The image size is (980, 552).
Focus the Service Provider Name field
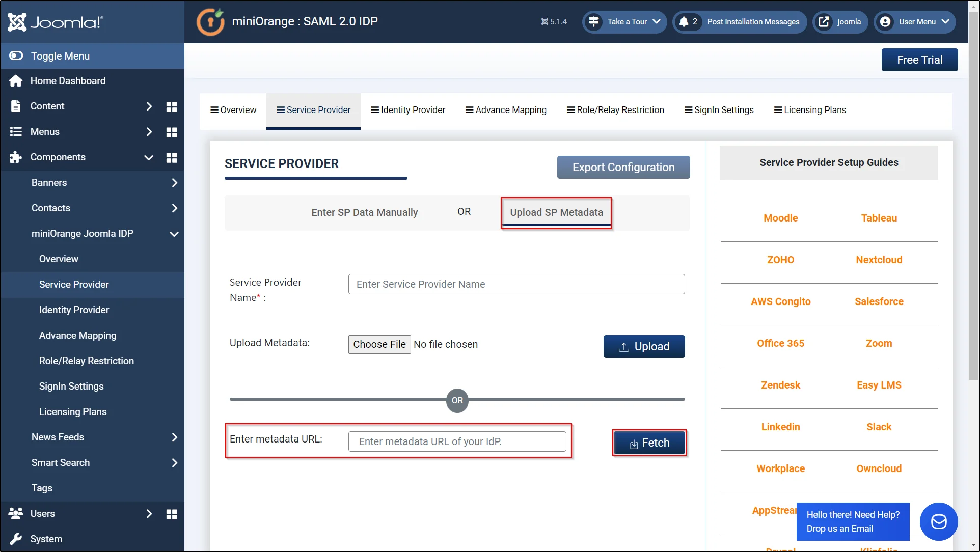[x=516, y=284]
